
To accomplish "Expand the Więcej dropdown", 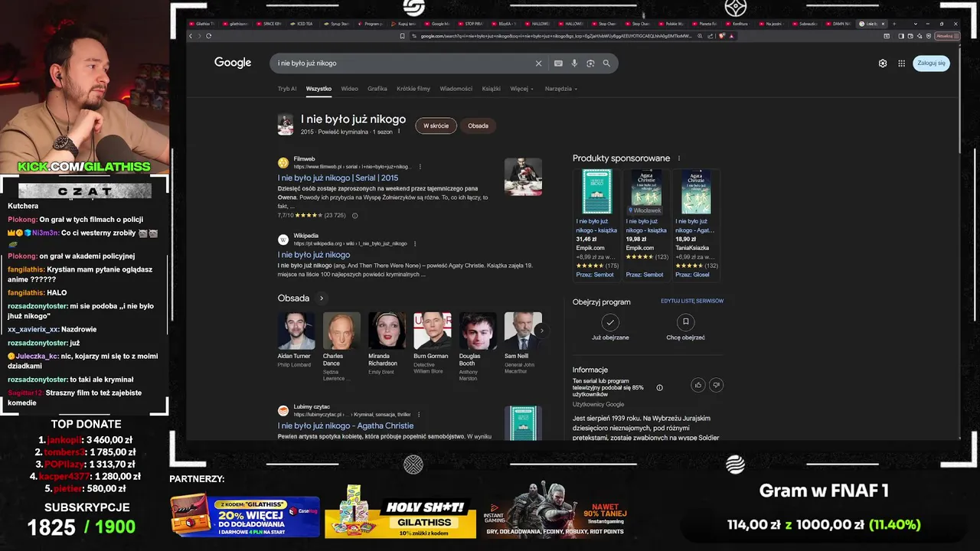I will pyautogui.click(x=522, y=89).
